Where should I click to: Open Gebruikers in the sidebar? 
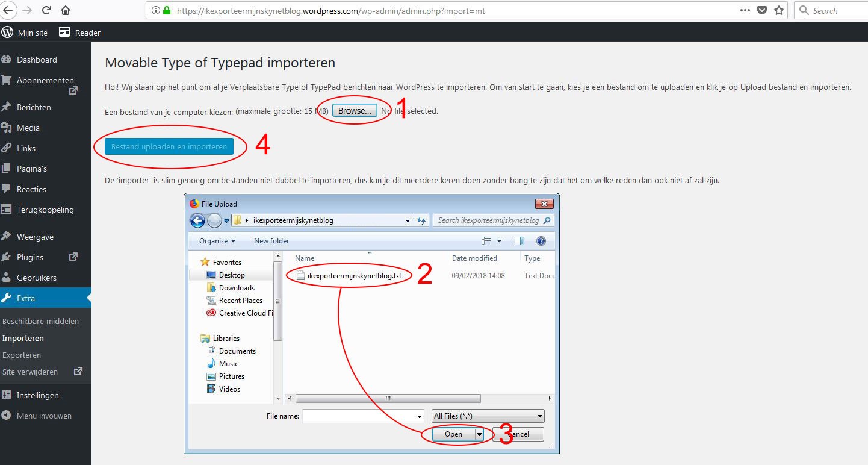pos(37,278)
